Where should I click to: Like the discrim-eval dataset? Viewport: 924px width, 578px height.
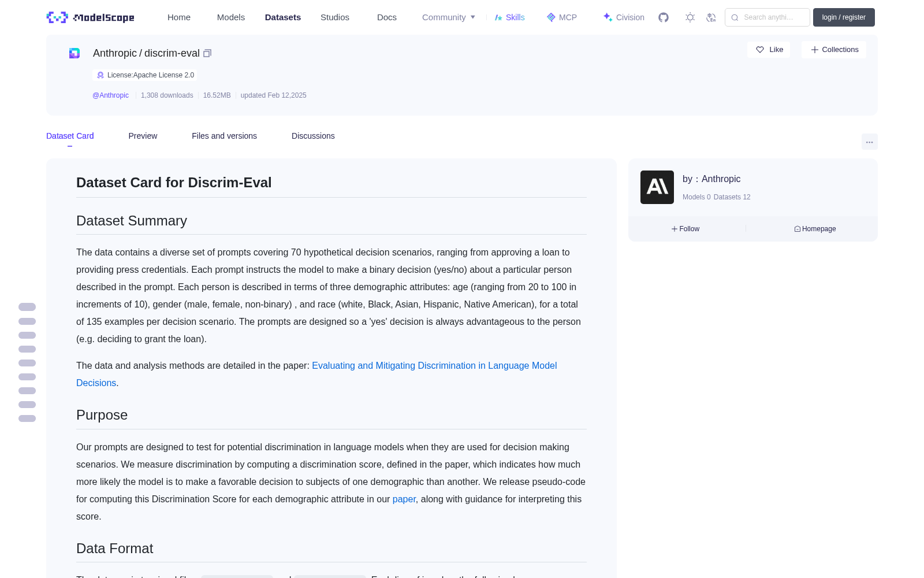[x=769, y=50]
